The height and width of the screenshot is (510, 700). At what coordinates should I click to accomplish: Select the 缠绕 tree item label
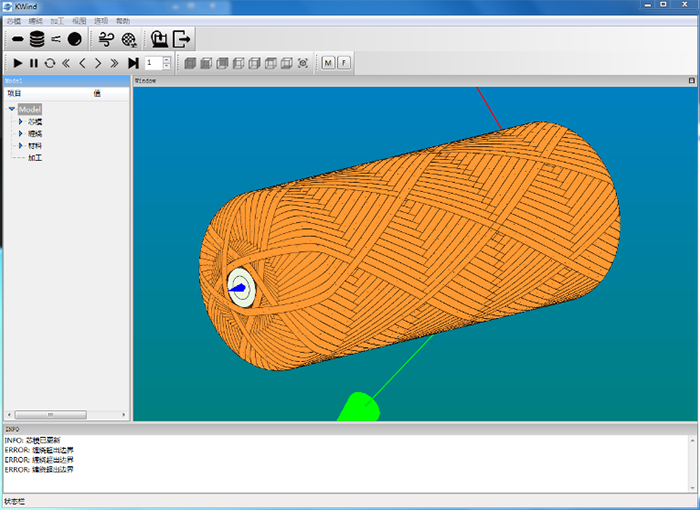(35, 134)
